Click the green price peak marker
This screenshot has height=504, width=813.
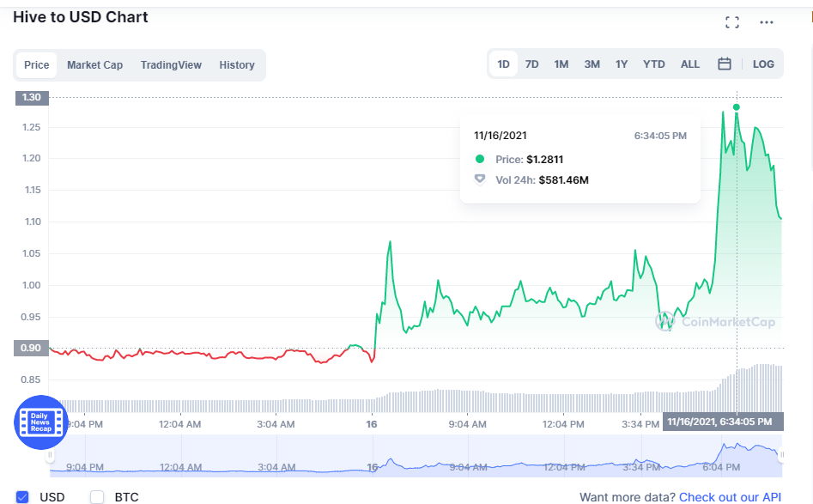[737, 107]
